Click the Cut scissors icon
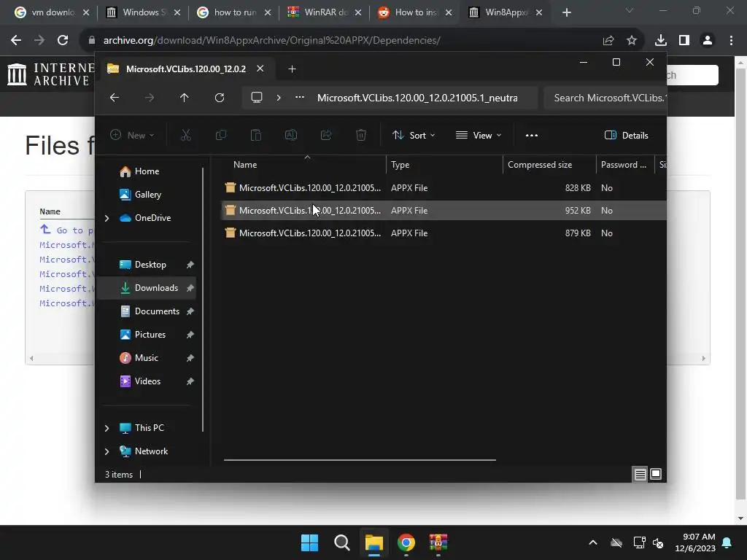Viewport: 747px width, 560px height. (186, 135)
